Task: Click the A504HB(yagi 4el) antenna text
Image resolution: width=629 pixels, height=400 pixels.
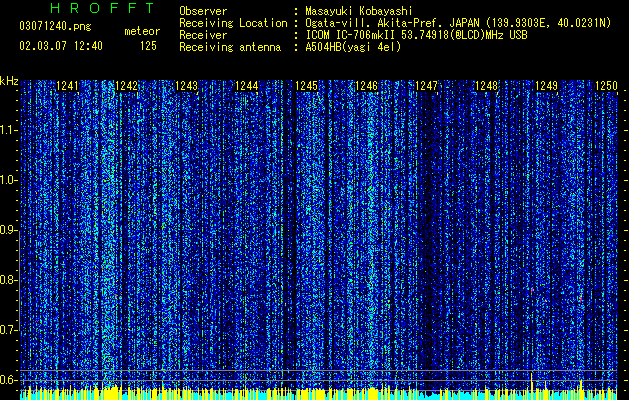Action: 353,47
